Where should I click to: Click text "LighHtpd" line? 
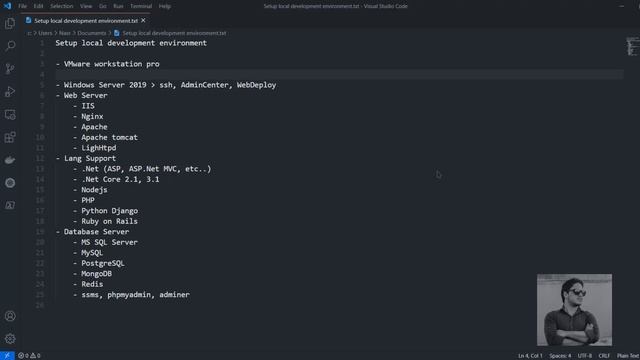point(99,148)
